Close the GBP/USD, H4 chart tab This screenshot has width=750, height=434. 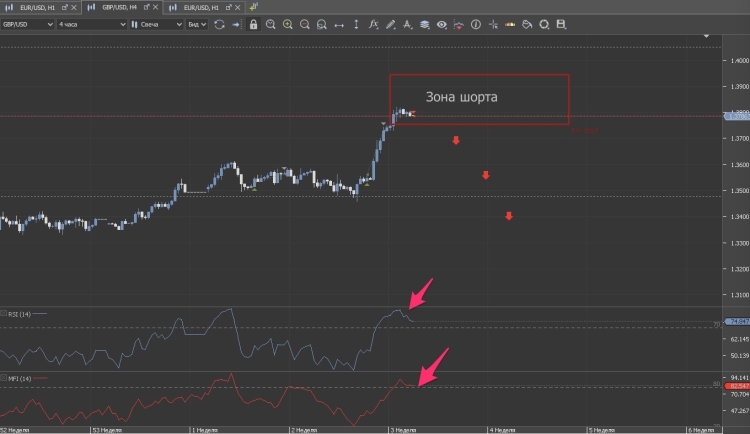(x=155, y=7)
